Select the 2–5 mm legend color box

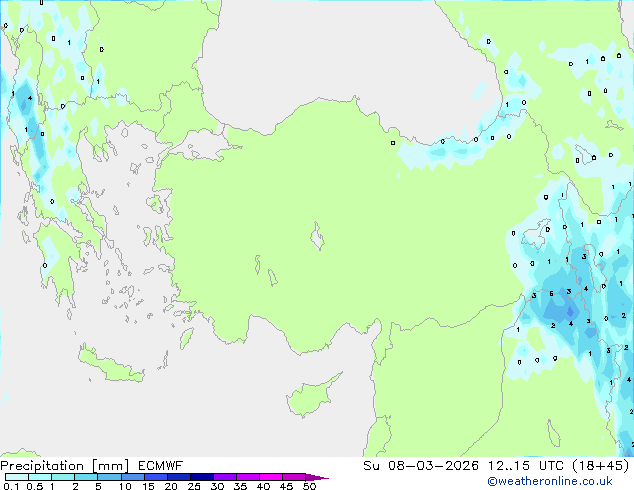[x=86, y=477]
